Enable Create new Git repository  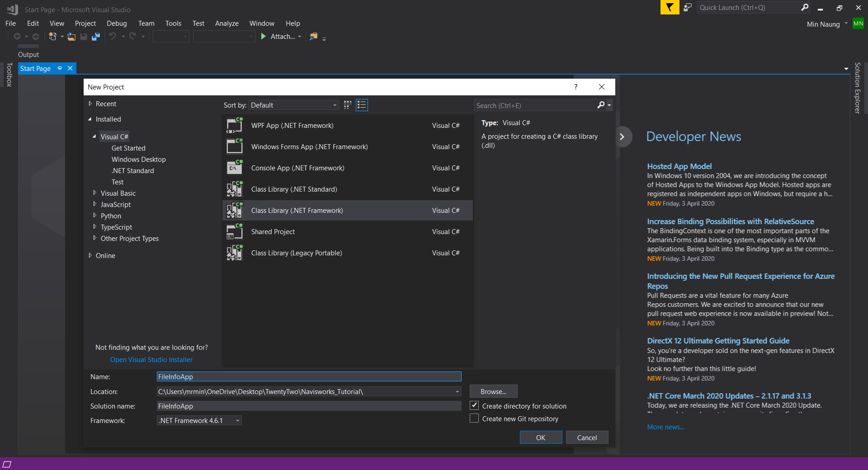point(474,418)
